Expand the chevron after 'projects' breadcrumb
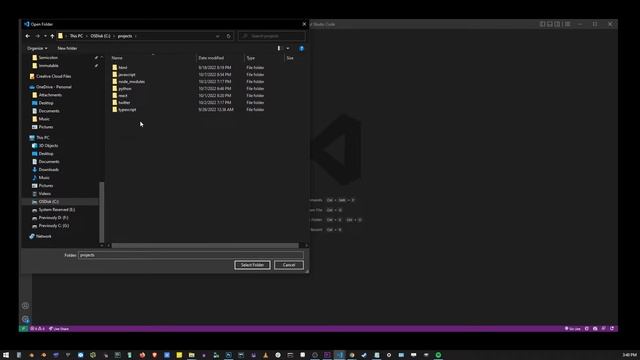Screen dimensions: 640x360 (x=136, y=36)
